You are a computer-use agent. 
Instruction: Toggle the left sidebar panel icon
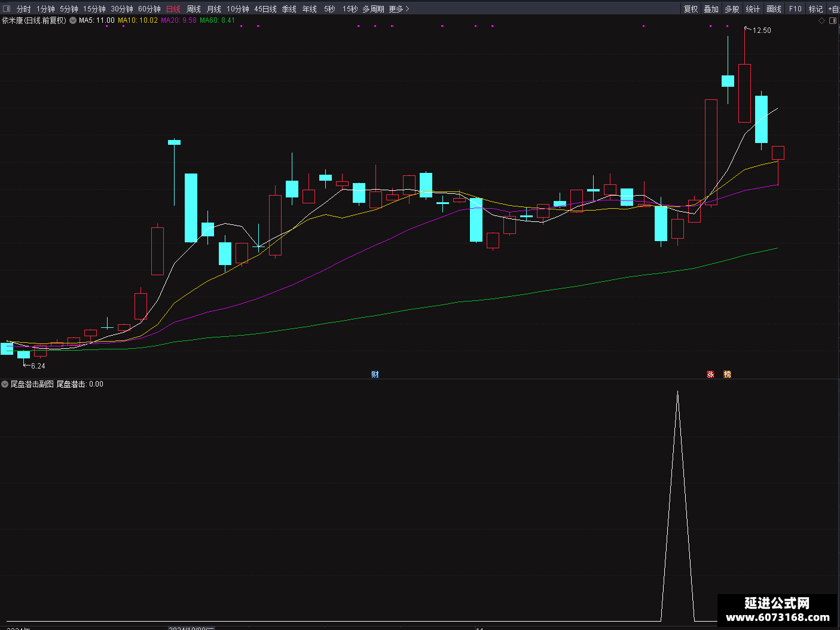[x=7, y=9]
